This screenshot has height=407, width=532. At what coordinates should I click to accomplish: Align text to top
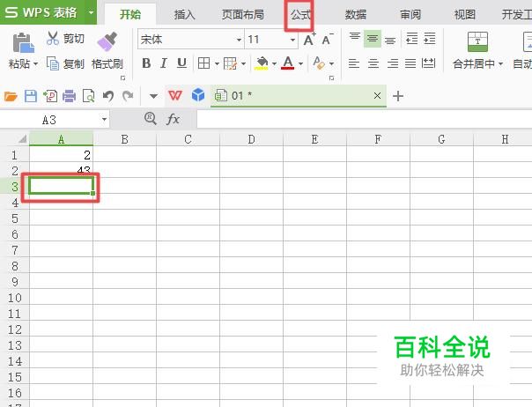355,38
